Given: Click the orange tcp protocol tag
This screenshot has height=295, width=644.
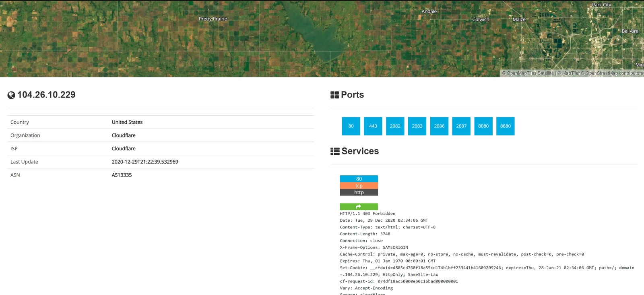Looking at the screenshot, I should click(359, 186).
